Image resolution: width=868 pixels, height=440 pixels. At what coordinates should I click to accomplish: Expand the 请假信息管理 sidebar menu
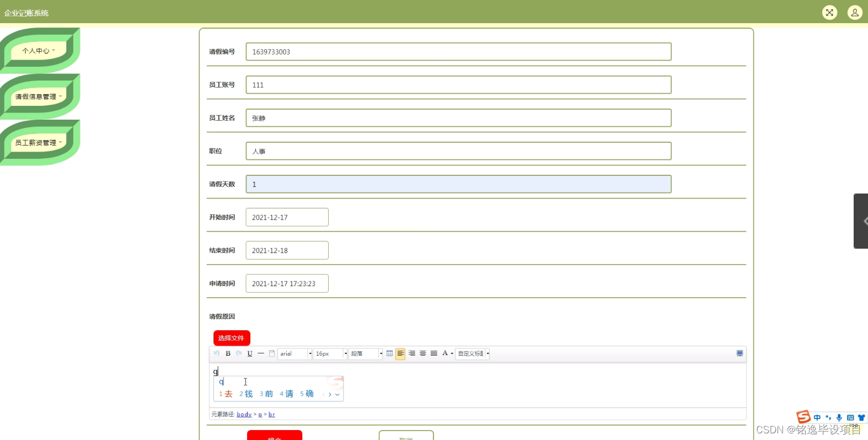pos(39,96)
